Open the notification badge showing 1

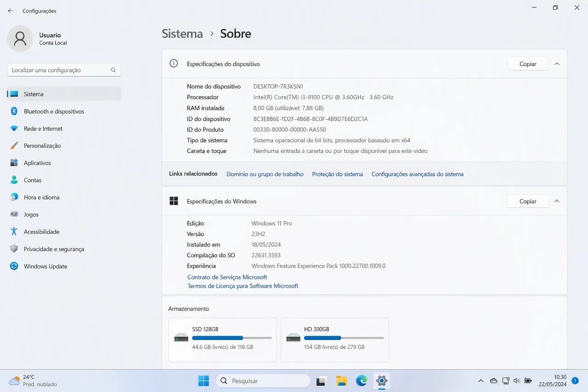click(x=575, y=381)
